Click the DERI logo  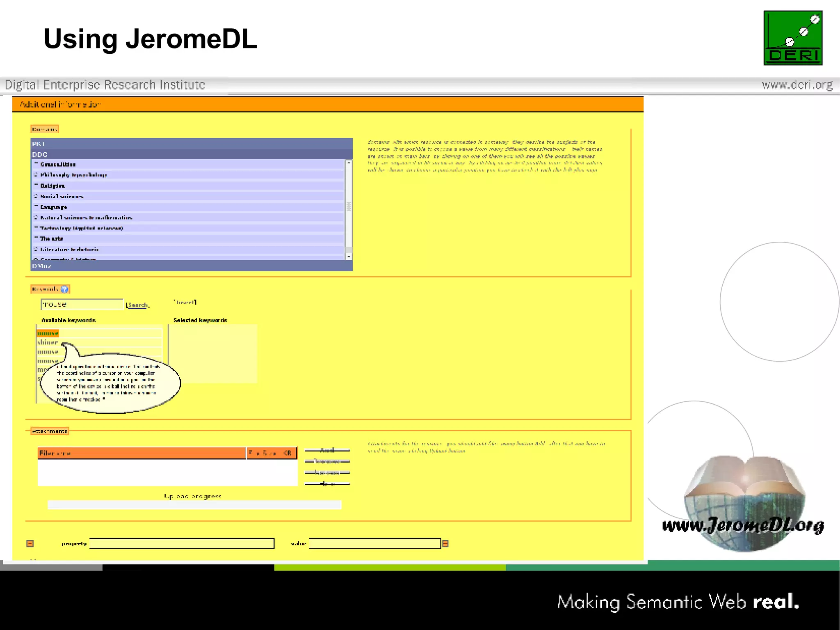tap(792, 38)
